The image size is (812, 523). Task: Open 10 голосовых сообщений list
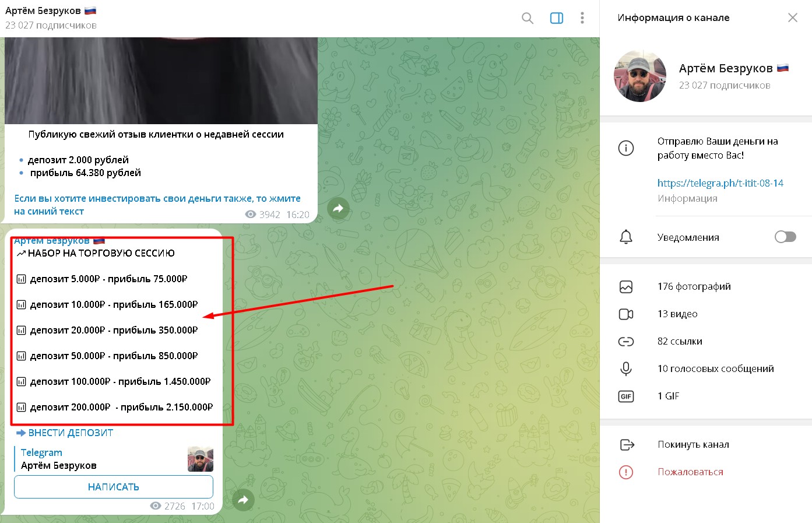coord(715,368)
